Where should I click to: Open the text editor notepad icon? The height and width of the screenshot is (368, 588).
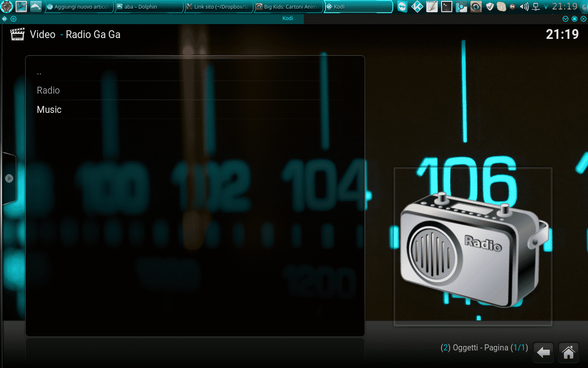tap(432, 7)
